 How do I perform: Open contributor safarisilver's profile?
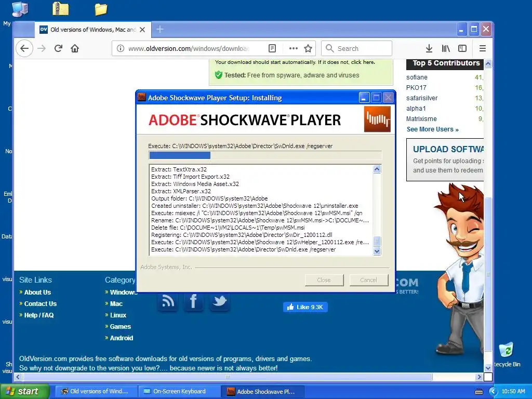422,98
